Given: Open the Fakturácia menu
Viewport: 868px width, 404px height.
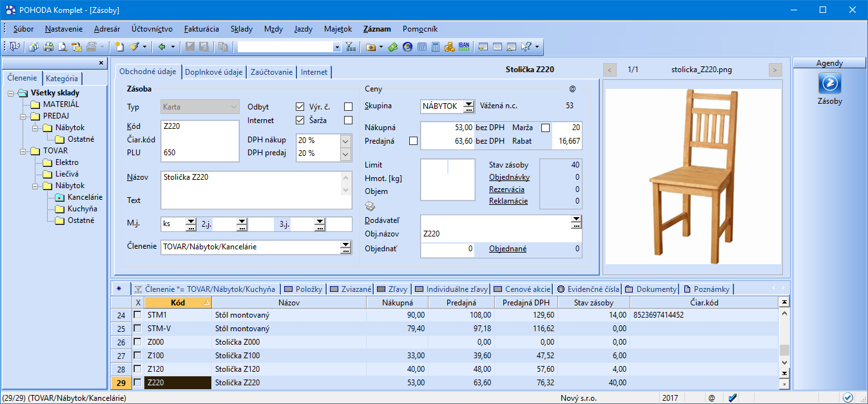Looking at the screenshot, I should click(x=201, y=29).
